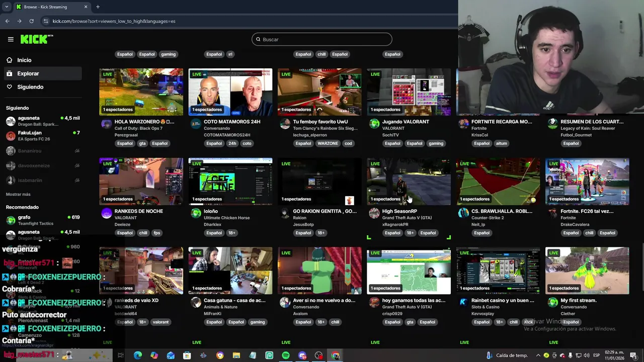Click the Perezgraaal channel avatar

point(106,124)
